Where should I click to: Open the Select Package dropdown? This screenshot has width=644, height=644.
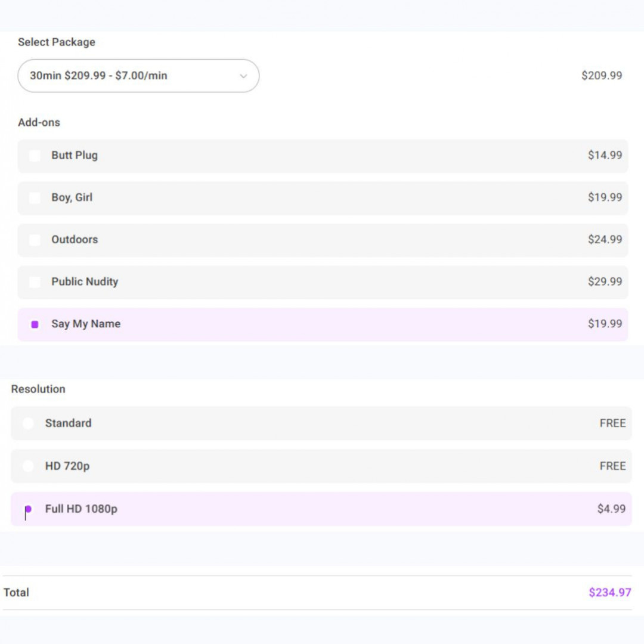point(138,76)
